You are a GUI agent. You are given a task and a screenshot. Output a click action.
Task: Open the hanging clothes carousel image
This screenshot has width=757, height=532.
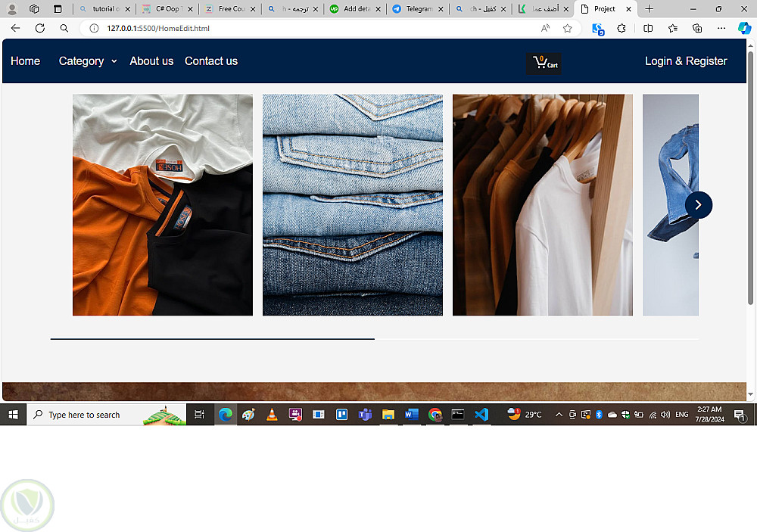543,204
